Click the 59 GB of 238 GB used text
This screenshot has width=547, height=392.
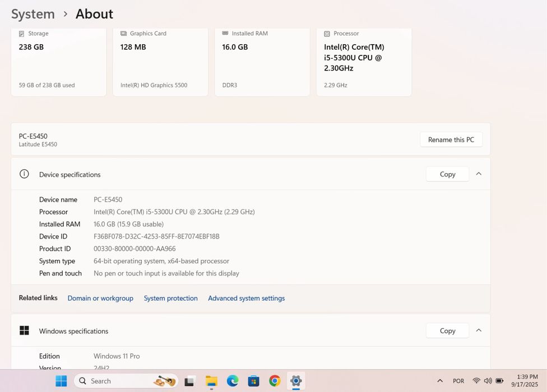(47, 85)
